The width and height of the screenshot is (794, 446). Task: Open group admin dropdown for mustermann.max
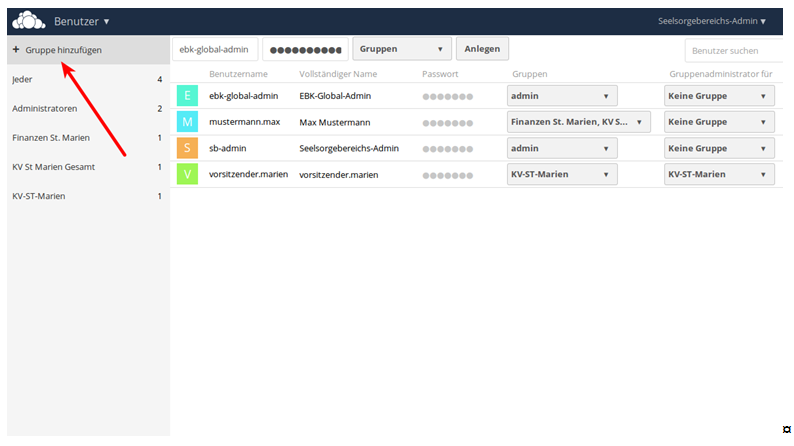tap(719, 122)
